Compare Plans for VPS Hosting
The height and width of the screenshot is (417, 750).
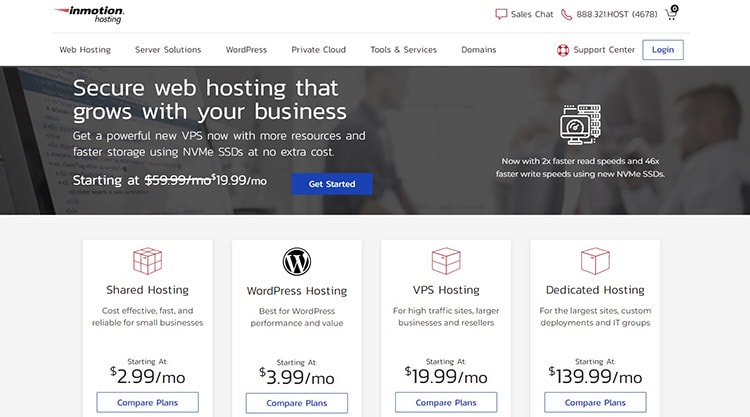(x=446, y=403)
